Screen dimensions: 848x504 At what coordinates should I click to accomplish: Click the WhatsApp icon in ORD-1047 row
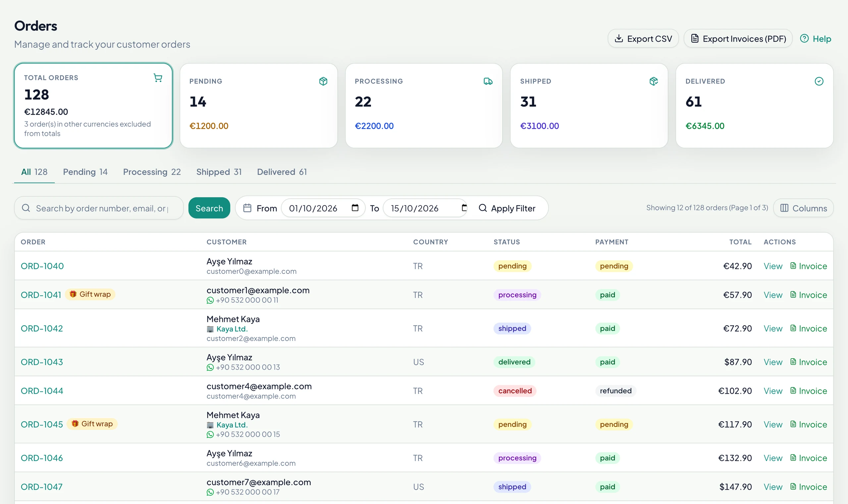tap(210, 492)
